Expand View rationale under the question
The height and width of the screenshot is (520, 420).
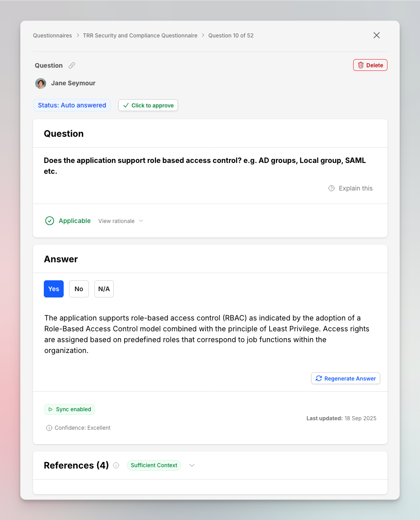tap(121, 221)
